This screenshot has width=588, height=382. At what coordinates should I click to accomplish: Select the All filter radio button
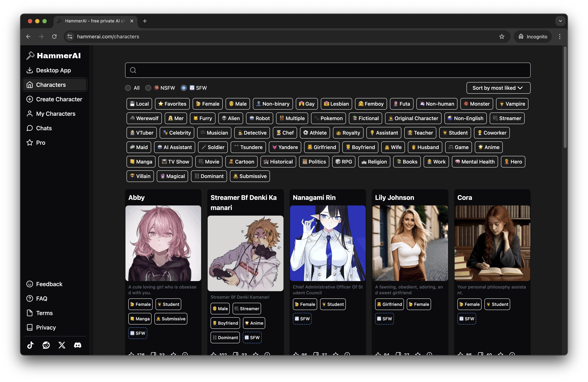(128, 88)
